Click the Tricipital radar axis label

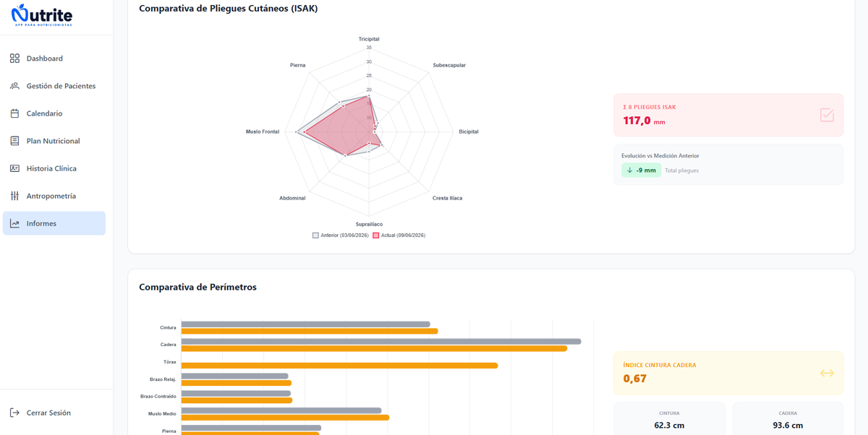click(369, 39)
